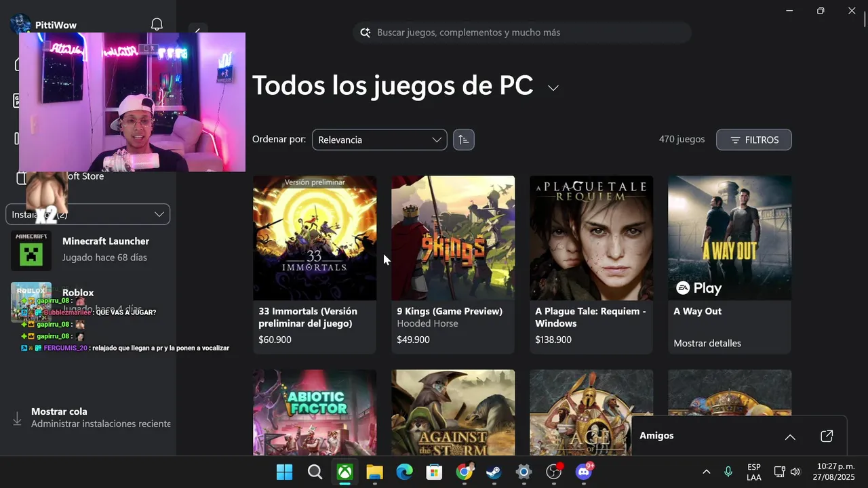The image size is (868, 488).
Task: Click the download queue arrow icon
Action: [x=17, y=419]
